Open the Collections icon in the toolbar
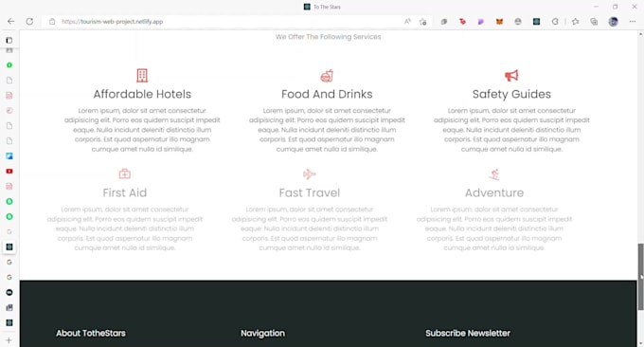The width and height of the screenshot is (644, 347). [x=594, y=22]
